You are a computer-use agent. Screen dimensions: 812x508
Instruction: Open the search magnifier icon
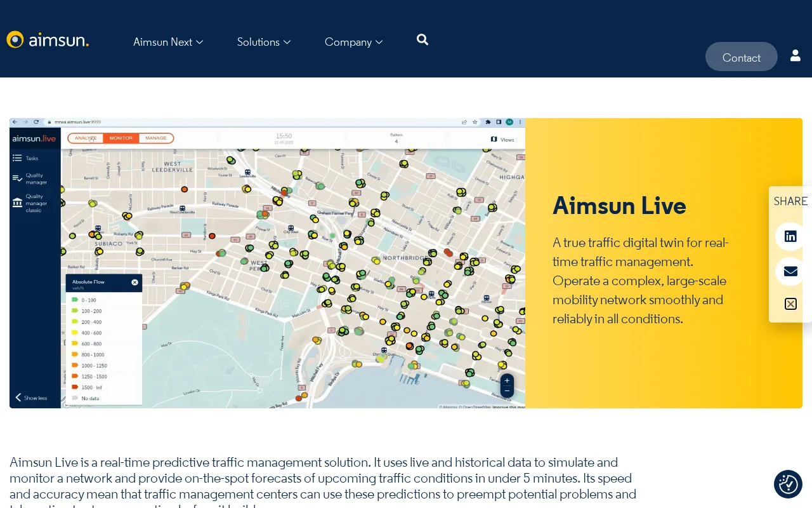422,40
